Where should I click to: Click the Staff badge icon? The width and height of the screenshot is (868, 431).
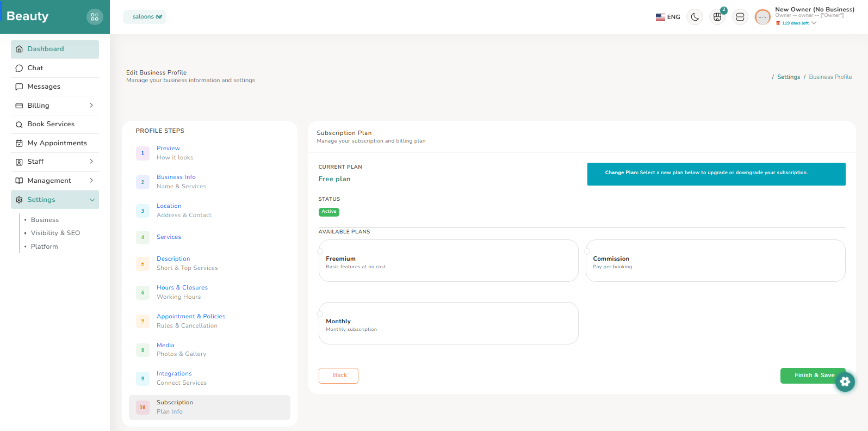coord(19,162)
